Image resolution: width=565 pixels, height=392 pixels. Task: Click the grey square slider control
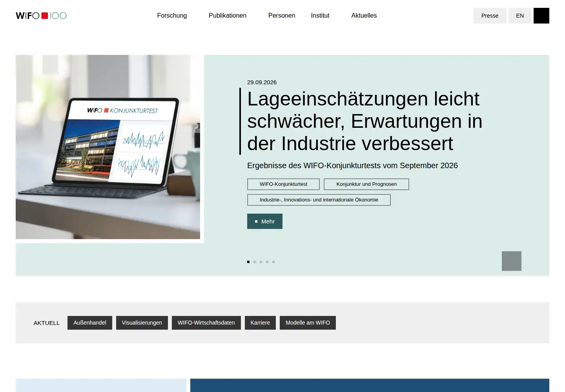click(512, 261)
